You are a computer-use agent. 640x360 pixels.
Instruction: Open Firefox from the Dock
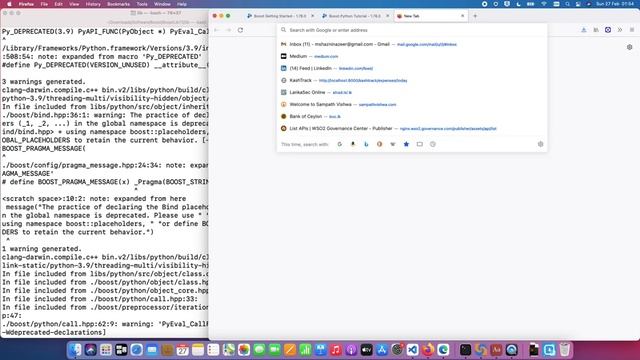click(x=428, y=350)
